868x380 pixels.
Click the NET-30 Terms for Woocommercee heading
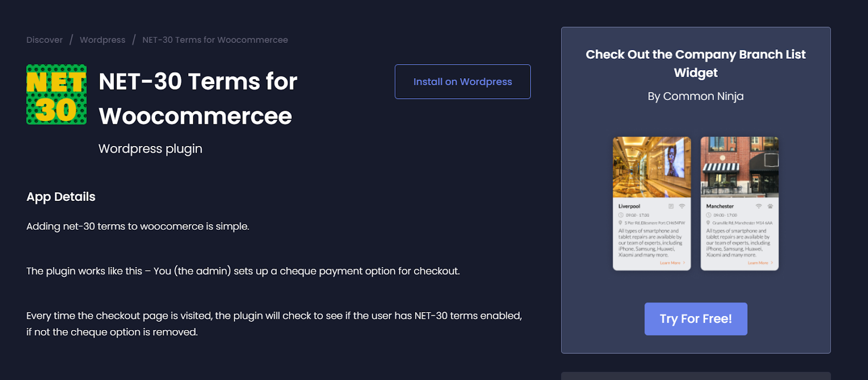198,99
